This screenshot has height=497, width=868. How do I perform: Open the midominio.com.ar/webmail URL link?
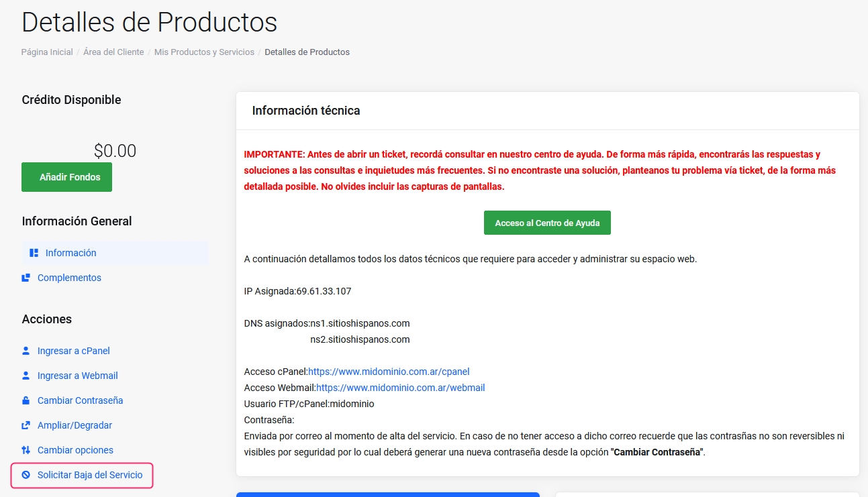point(400,388)
